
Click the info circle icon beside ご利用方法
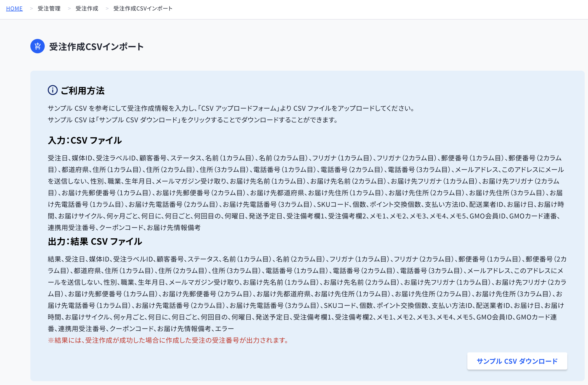click(x=53, y=90)
